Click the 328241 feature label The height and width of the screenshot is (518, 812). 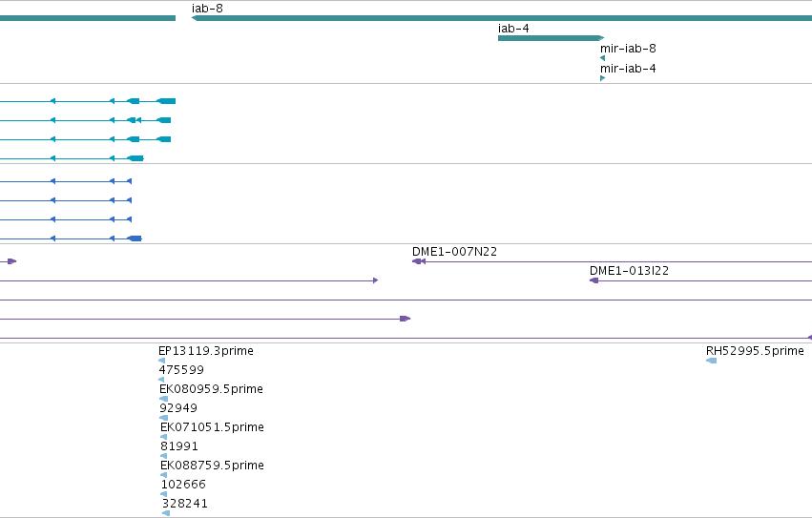185,504
